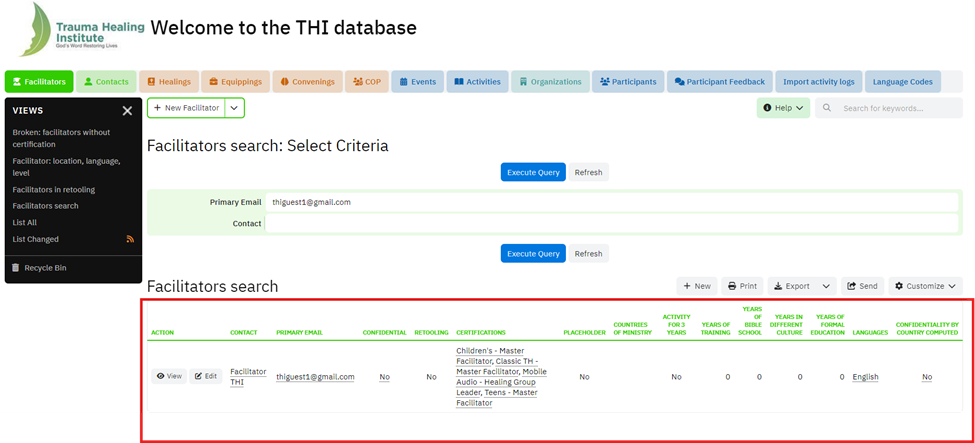Image resolution: width=975 pixels, height=443 pixels.
Task: Open the Trauma Healing Institute logo
Action: (81, 29)
